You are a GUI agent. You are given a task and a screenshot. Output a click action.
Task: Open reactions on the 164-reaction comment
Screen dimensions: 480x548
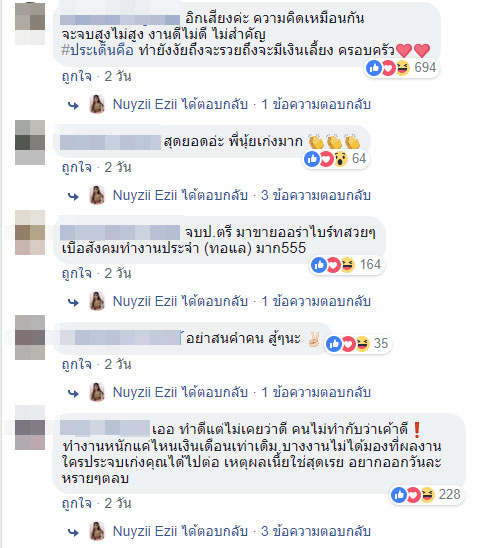click(346, 265)
